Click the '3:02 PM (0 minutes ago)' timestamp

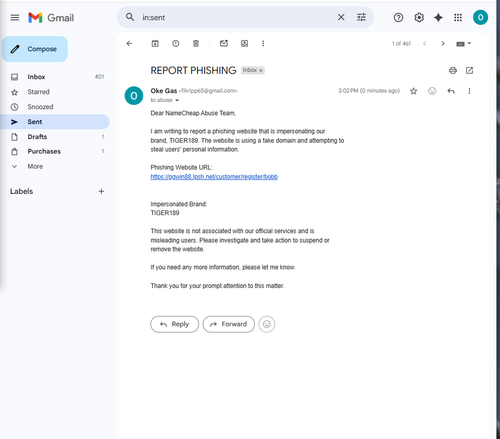[x=369, y=91]
